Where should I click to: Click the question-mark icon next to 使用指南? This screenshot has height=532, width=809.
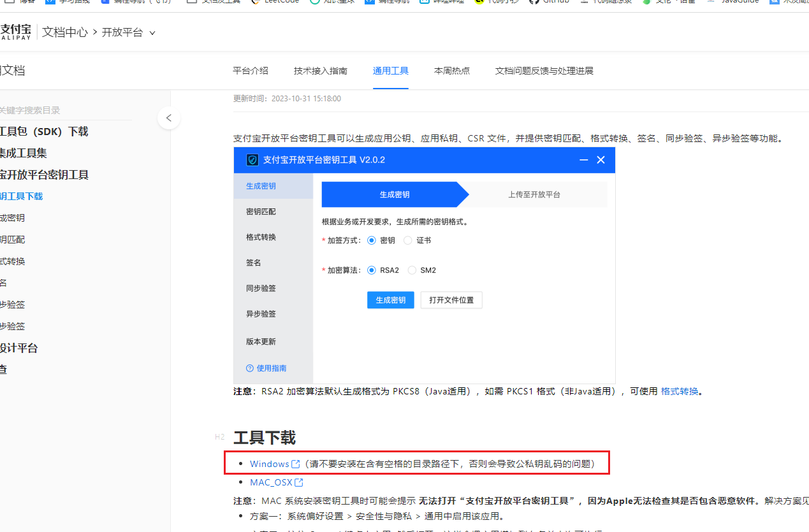coord(250,368)
